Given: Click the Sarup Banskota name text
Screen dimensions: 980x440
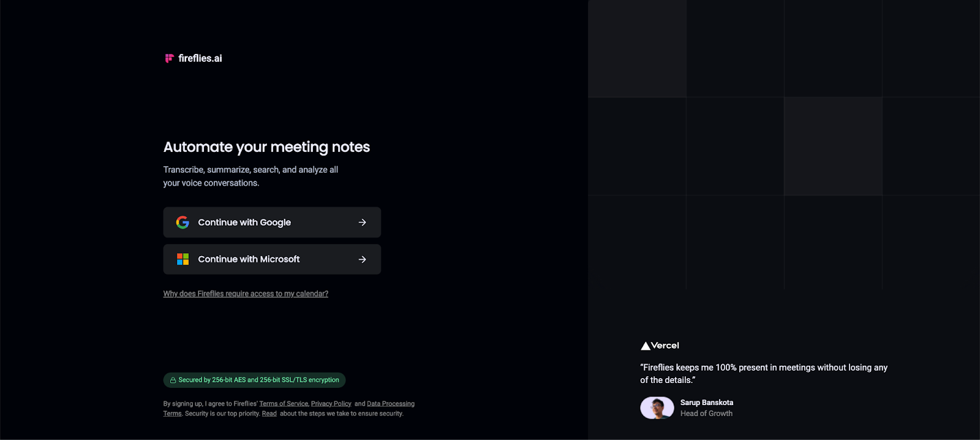Looking at the screenshot, I should [x=706, y=403].
